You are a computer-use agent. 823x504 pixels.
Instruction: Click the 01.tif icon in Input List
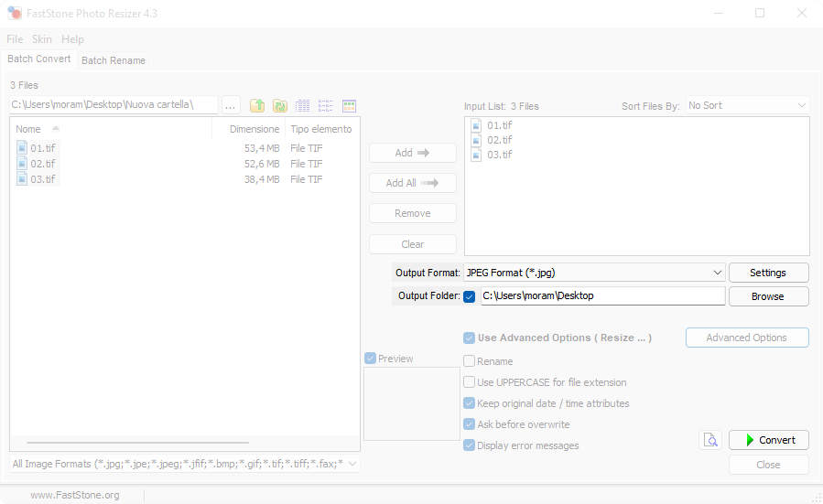click(476, 125)
